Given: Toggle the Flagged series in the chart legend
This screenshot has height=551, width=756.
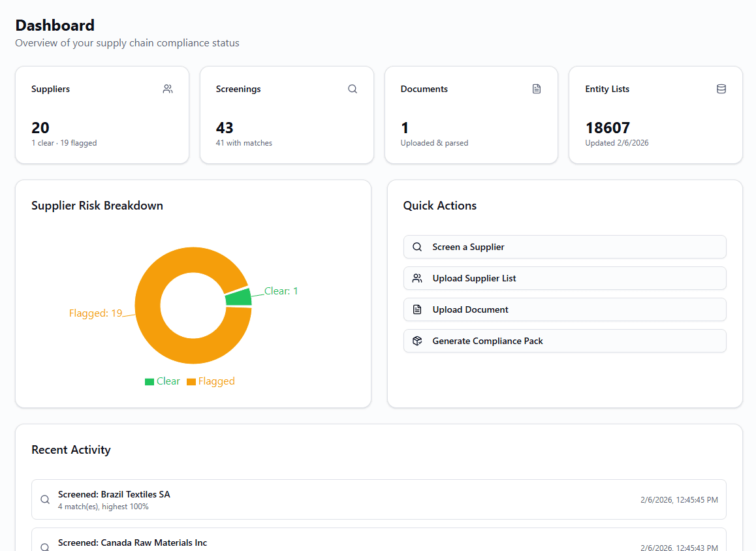Looking at the screenshot, I should click(x=210, y=381).
